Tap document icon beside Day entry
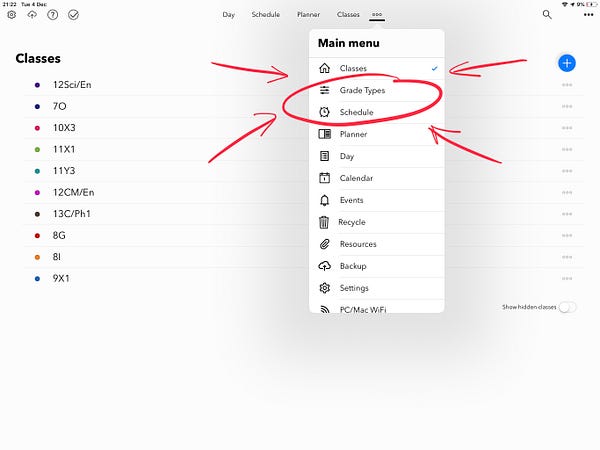The image size is (600, 450). [324, 156]
